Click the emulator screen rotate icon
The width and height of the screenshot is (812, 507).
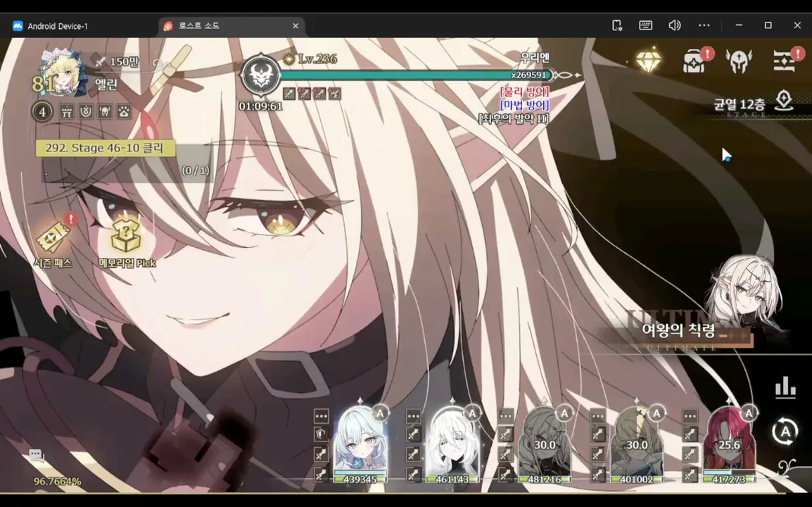[617, 25]
